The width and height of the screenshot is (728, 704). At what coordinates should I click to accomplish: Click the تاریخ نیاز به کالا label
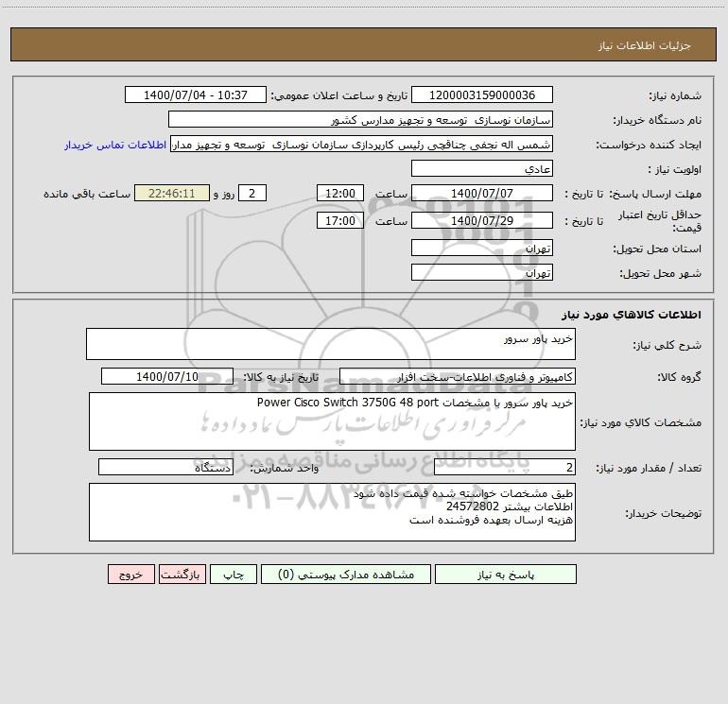281,377
